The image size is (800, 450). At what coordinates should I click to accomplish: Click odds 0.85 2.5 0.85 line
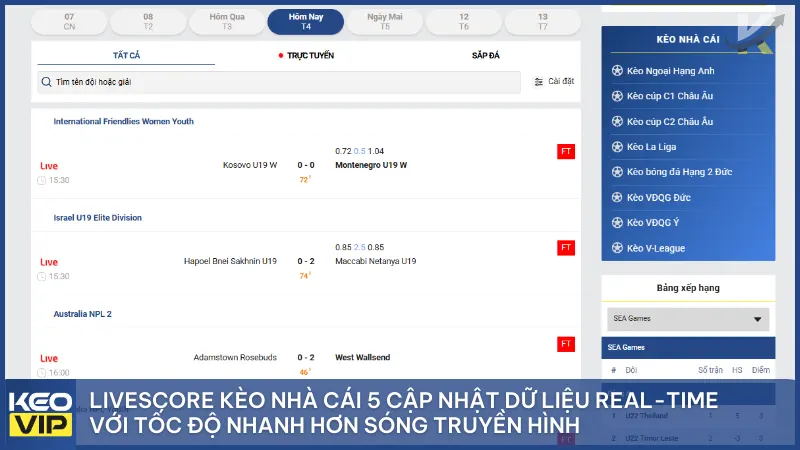pos(359,247)
